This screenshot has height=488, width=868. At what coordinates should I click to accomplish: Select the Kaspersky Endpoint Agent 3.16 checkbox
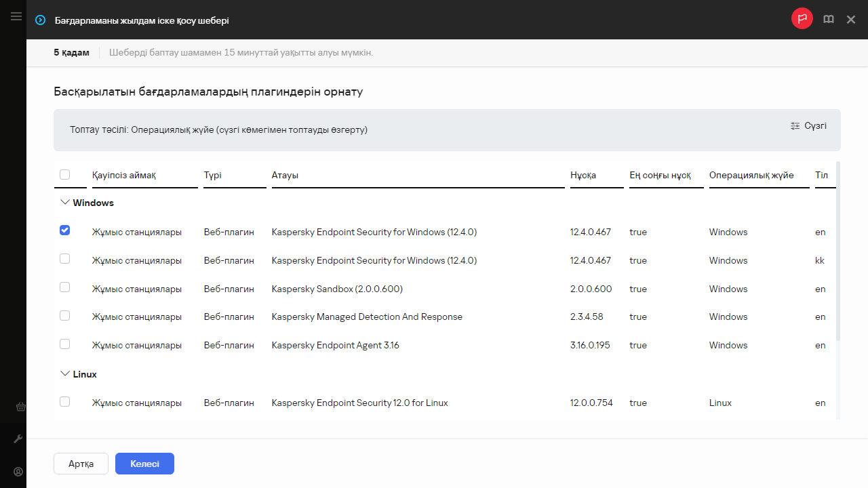[x=65, y=344]
